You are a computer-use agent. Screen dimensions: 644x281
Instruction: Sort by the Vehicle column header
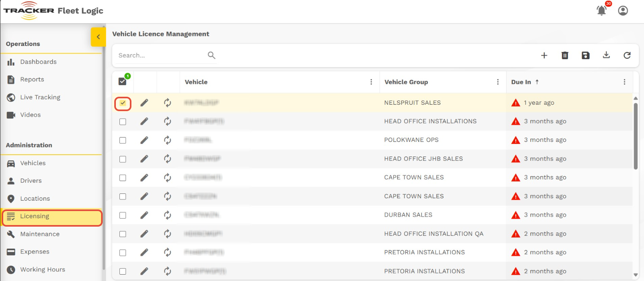(196, 82)
